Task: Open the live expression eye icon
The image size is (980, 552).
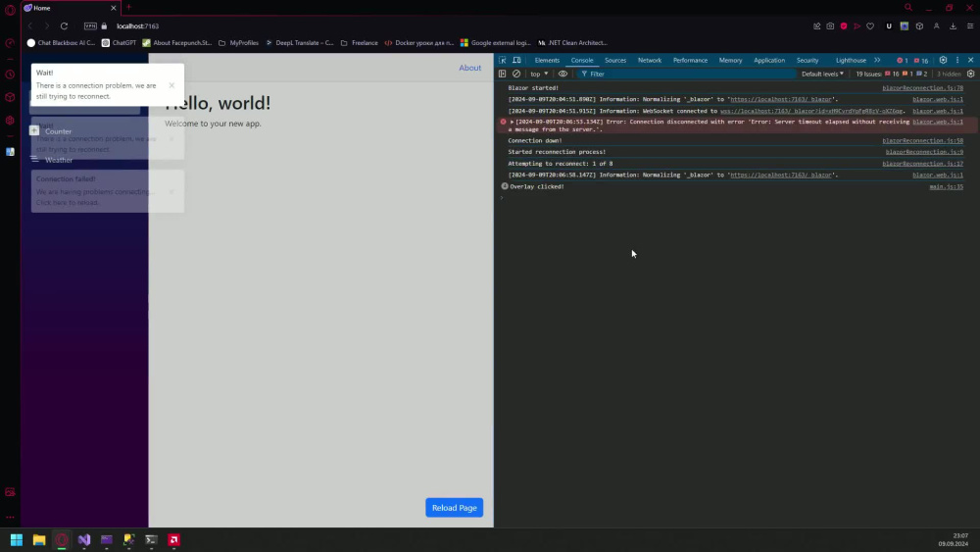Action: point(563,74)
